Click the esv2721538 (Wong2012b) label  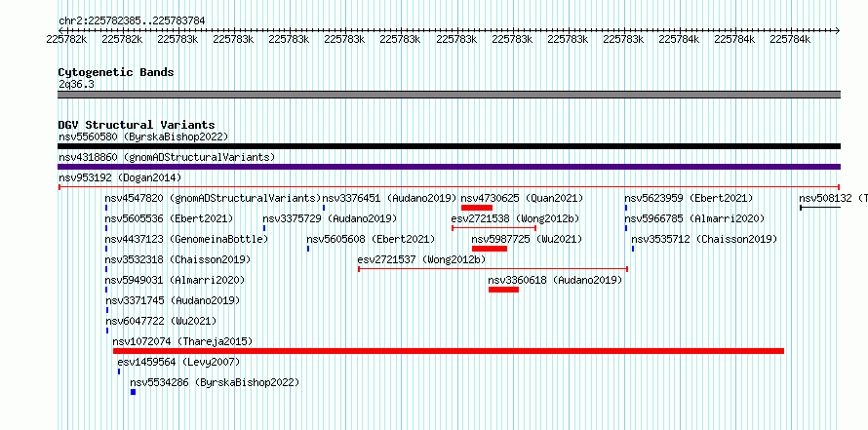click(x=515, y=218)
